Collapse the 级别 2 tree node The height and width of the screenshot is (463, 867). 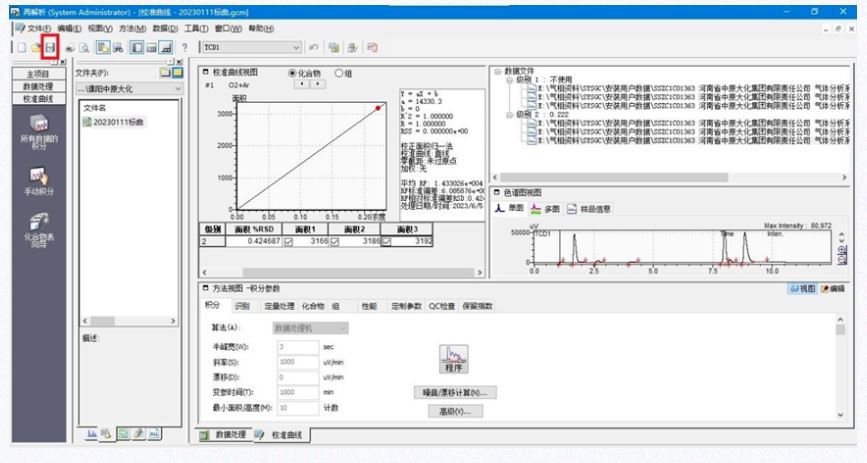pyautogui.click(x=508, y=113)
